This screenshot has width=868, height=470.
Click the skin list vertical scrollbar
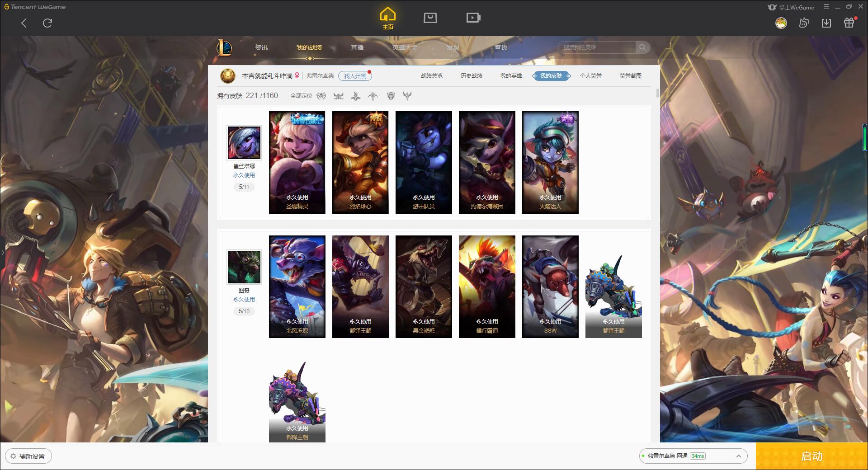pyautogui.click(x=657, y=93)
